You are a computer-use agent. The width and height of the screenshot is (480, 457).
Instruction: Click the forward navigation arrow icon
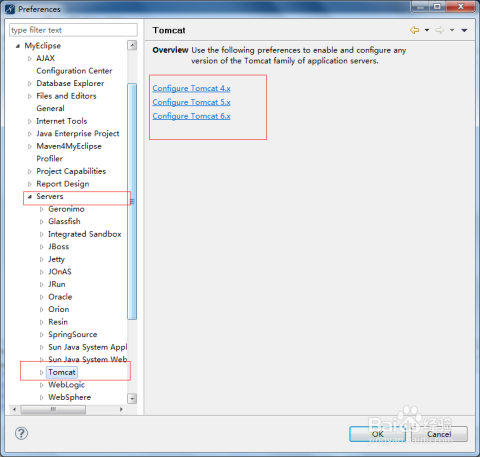(440, 30)
